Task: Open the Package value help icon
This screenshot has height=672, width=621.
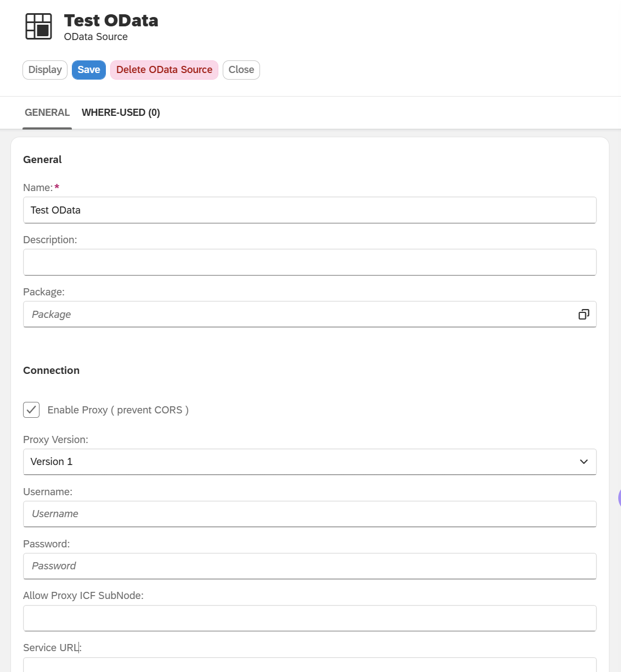Action: [584, 314]
